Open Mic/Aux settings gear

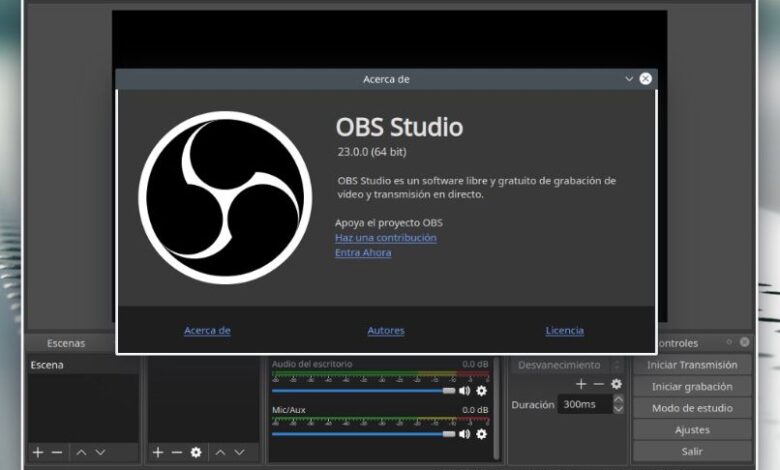click(482, 434)
